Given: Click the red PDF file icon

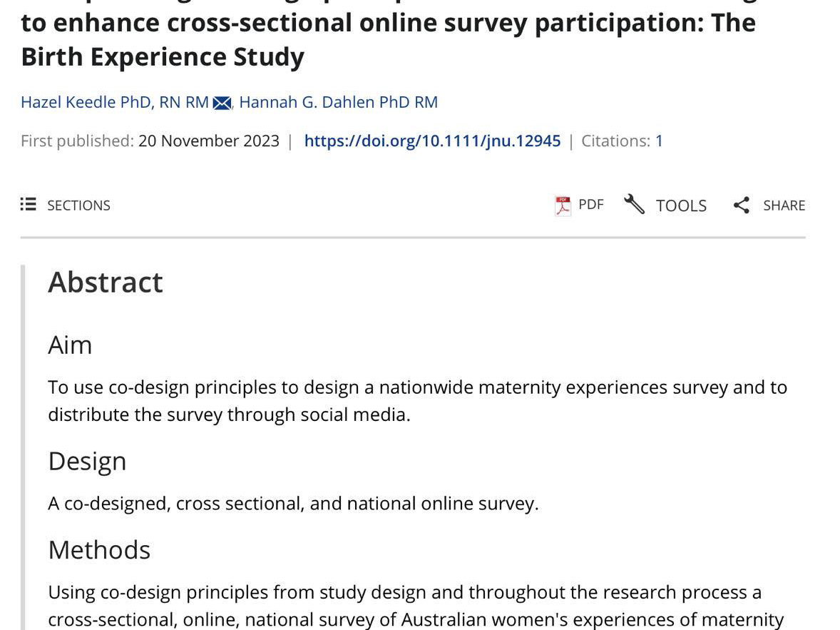Looking at the screenshot, I should [x=563, y=206].
